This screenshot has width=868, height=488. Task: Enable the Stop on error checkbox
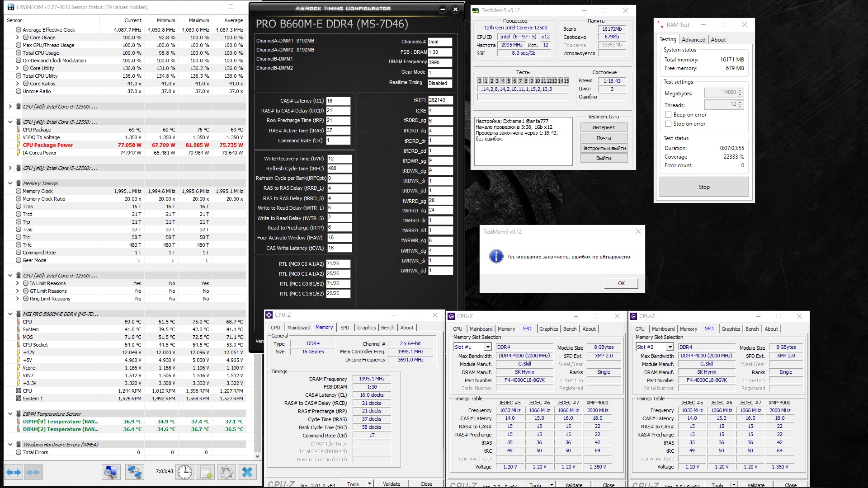668,124
